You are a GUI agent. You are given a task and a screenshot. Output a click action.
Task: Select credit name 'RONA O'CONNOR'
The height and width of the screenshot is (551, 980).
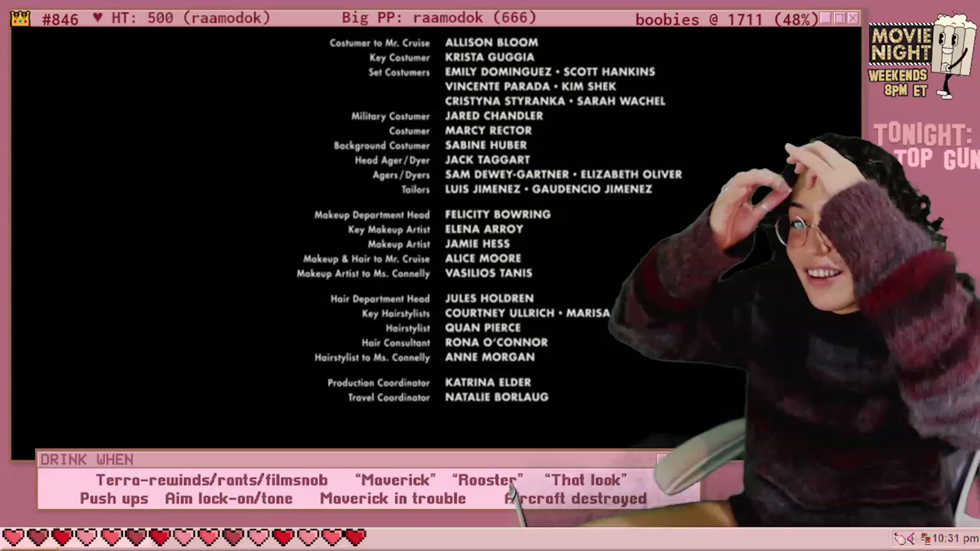click(x=496, y=343)
